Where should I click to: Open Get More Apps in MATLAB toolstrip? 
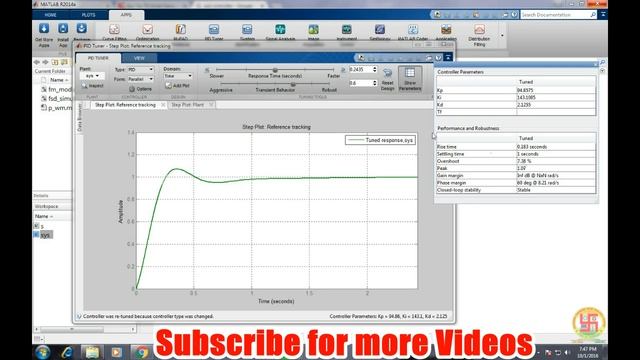click(x=44, y=34)
